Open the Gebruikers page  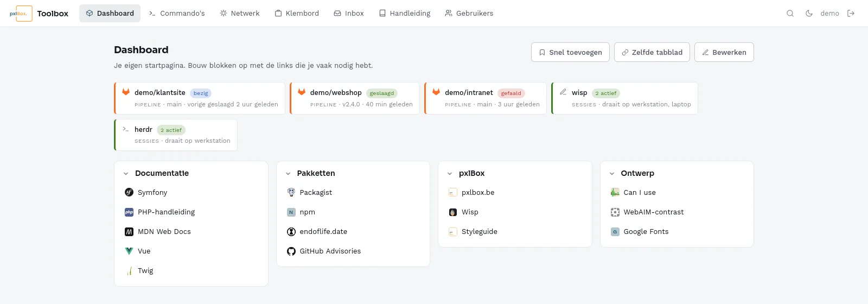pyautogui.click(x=469, y=14)
